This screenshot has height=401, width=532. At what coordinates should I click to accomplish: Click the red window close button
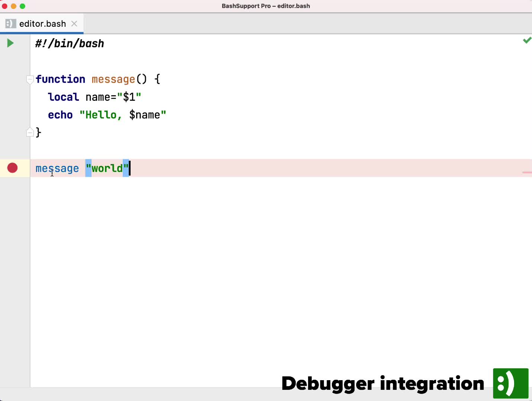point(5,6)
